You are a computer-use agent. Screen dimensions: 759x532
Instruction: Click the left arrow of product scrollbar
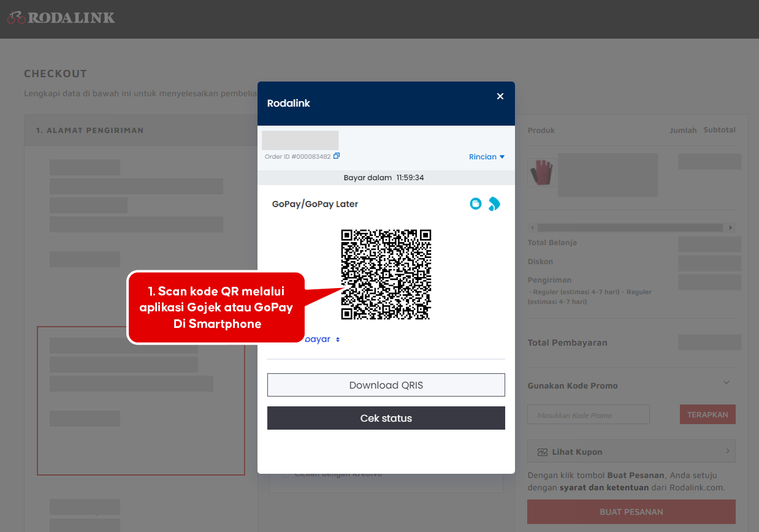click(532, 227)
